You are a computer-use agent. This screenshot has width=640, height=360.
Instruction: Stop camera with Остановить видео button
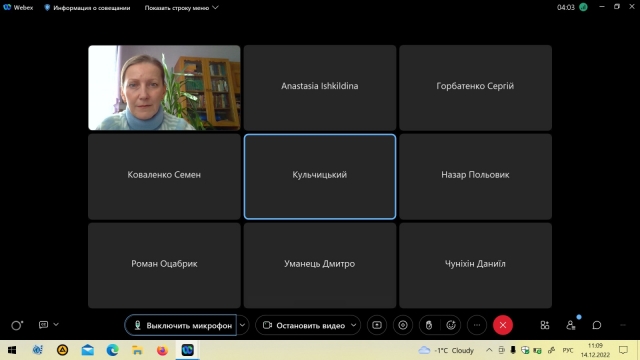tap(303, 325)
